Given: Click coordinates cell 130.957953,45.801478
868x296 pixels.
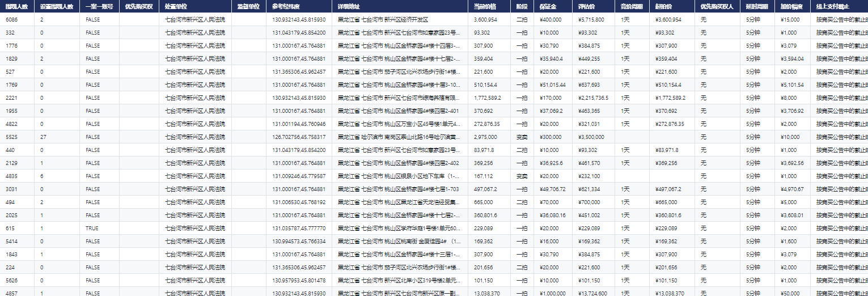Looking at the screenshot, I should [299, 280].
